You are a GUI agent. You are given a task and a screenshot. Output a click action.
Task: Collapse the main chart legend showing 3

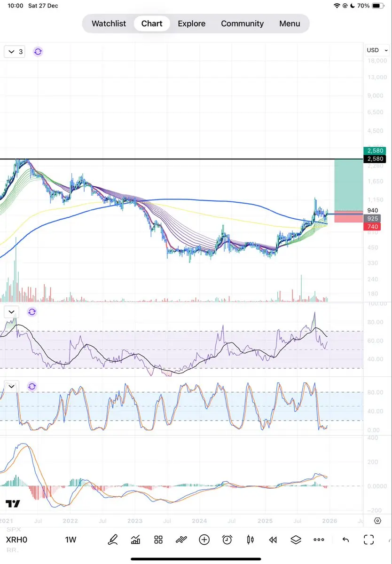pyautogui.click(x=15, y=52)
